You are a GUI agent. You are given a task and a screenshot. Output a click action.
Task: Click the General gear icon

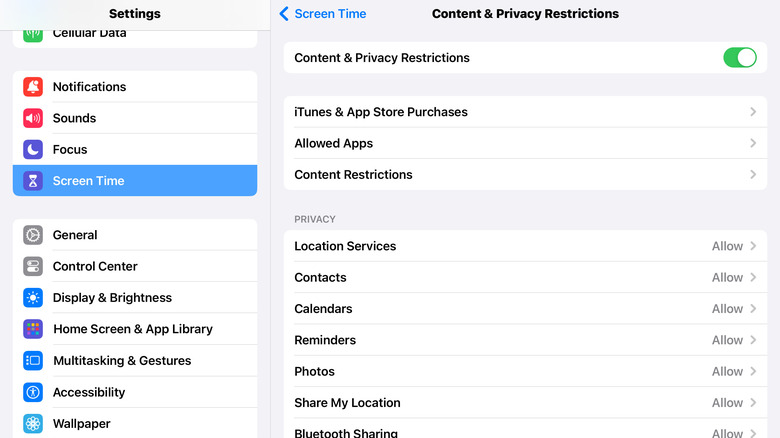[x=33, y=235]
